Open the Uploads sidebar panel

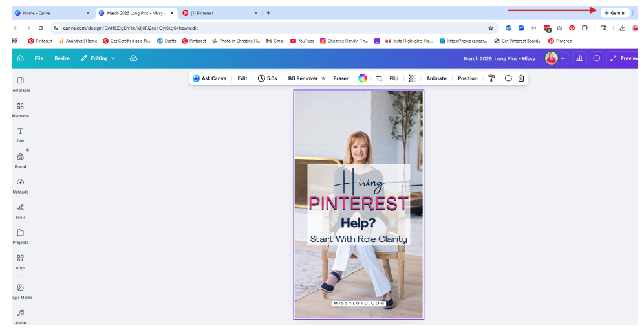(x=21, y=184)
